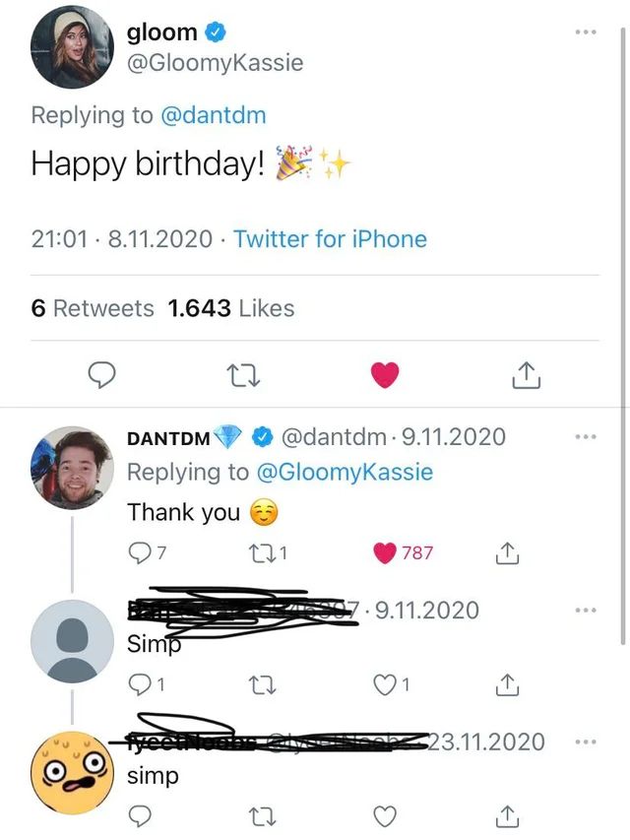This screenshot has height=840, width=630.
Task: Share DanTDM's Thank you reply
Action: (508, 553)
